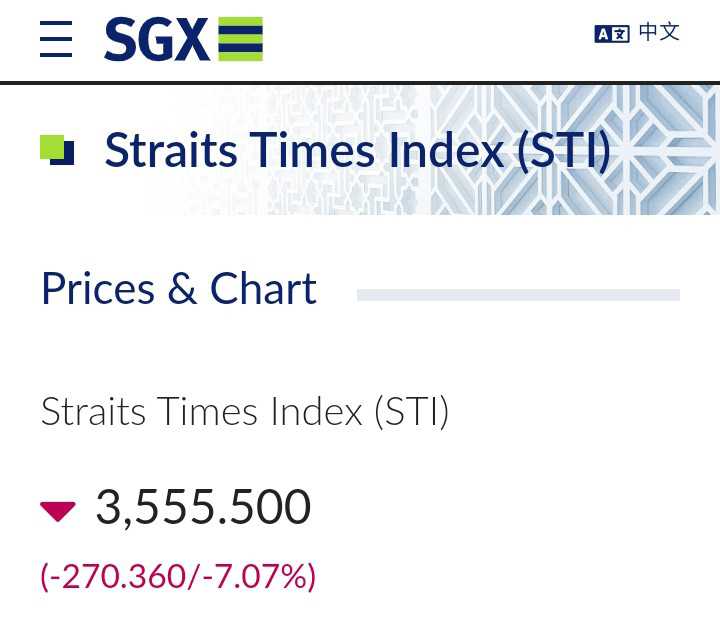This screenshot has height=628, width=720.
Task: Click "(STI)" in the bold banner title
Action: tap(563, 150)
